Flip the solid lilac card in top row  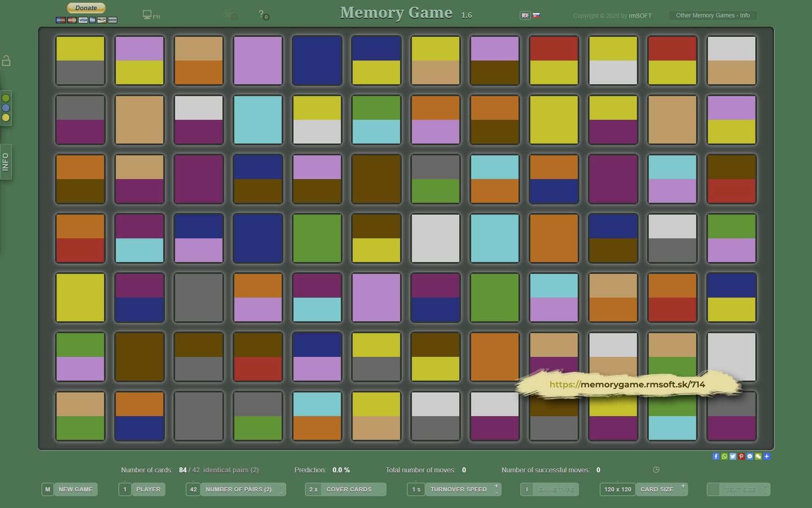tap(258, 60)
